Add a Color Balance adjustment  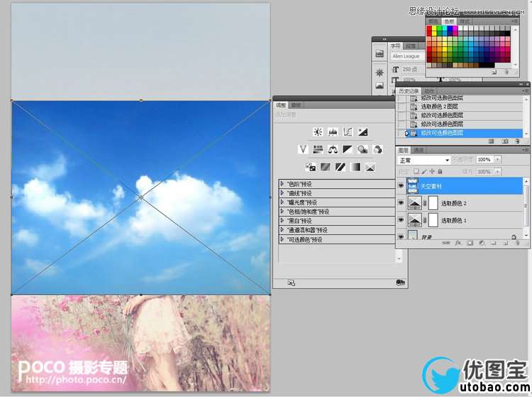333,149
